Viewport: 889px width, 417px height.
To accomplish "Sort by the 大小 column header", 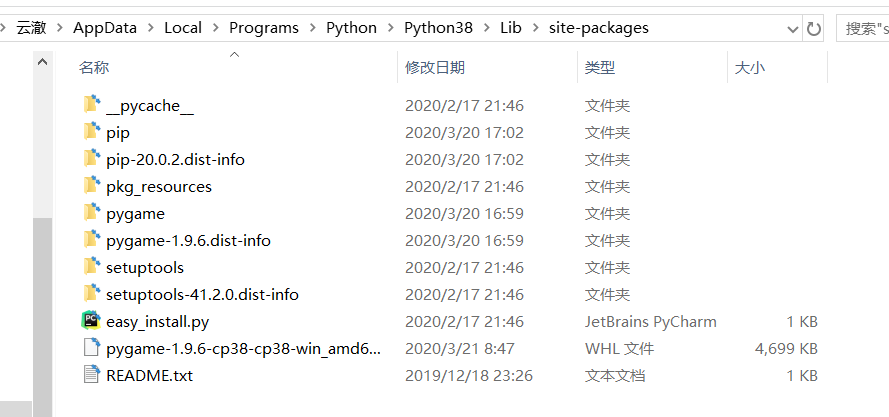I will point(750,68).
